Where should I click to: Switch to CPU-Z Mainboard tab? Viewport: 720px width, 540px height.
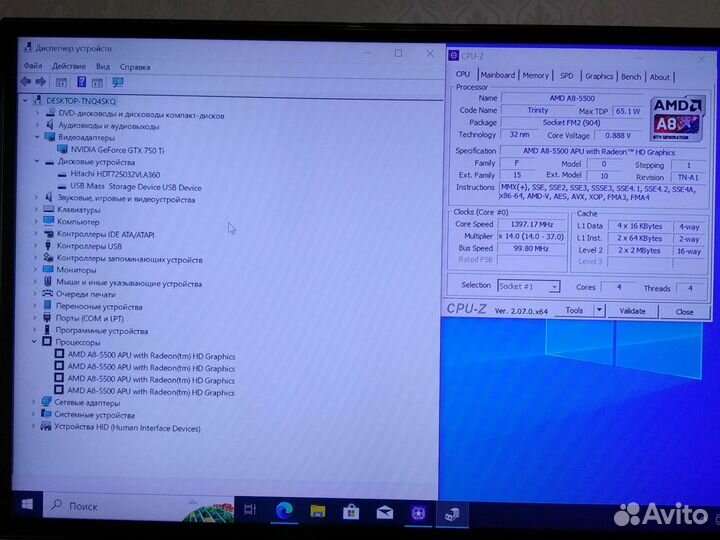[498, 75]
